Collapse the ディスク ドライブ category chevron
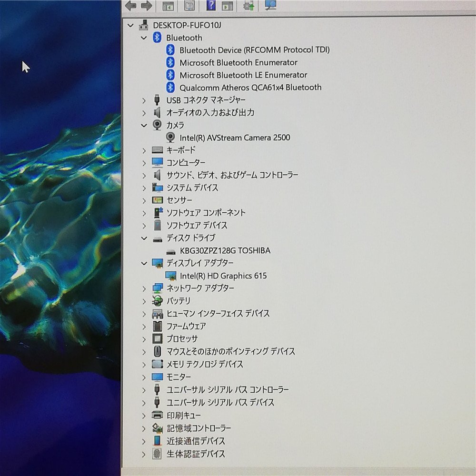476x476 pixels. tap(144, 238)
